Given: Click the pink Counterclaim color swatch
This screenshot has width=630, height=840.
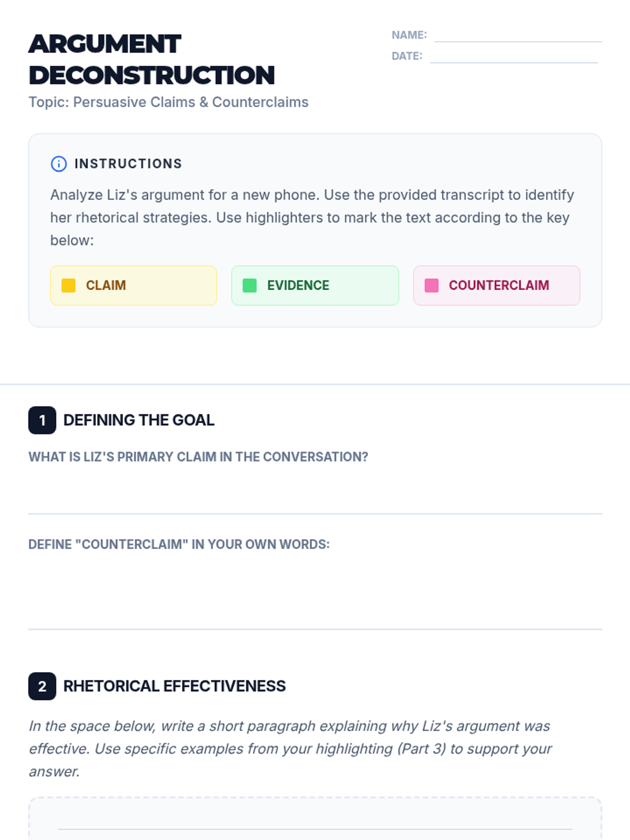Looking at the screenshot, I should 431,286.
